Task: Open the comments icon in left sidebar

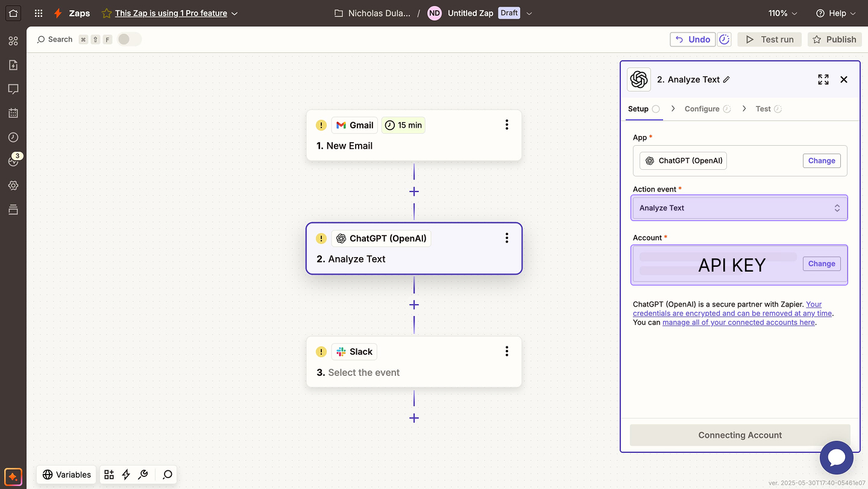Action: coord(13,89)
